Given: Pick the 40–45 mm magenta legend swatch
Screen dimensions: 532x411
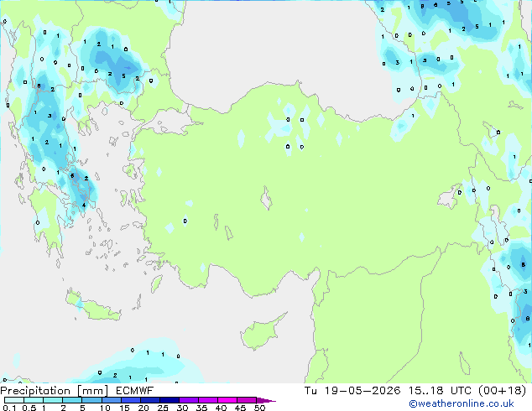Looking at the screenshot, I should coord(227,400).
